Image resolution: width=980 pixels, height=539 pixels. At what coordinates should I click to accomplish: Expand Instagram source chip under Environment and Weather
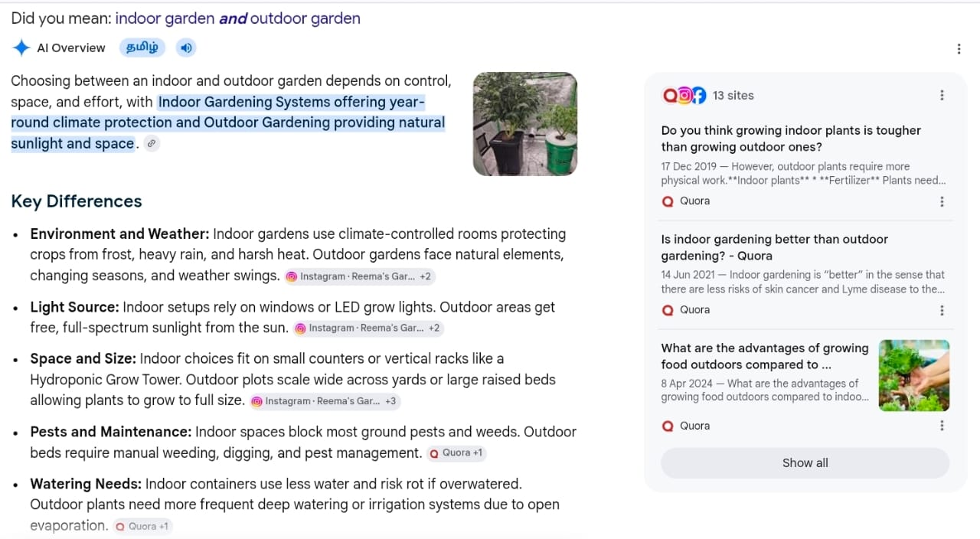359,276
